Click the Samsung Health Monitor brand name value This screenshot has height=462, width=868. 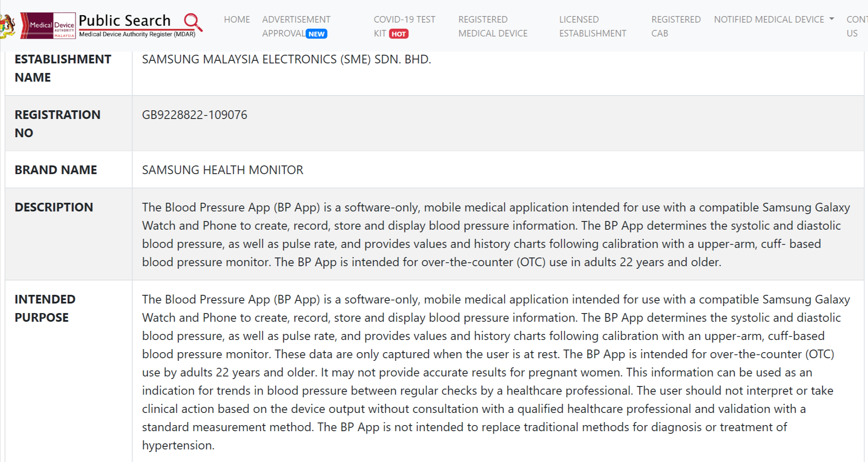click(x=222, y=170)
